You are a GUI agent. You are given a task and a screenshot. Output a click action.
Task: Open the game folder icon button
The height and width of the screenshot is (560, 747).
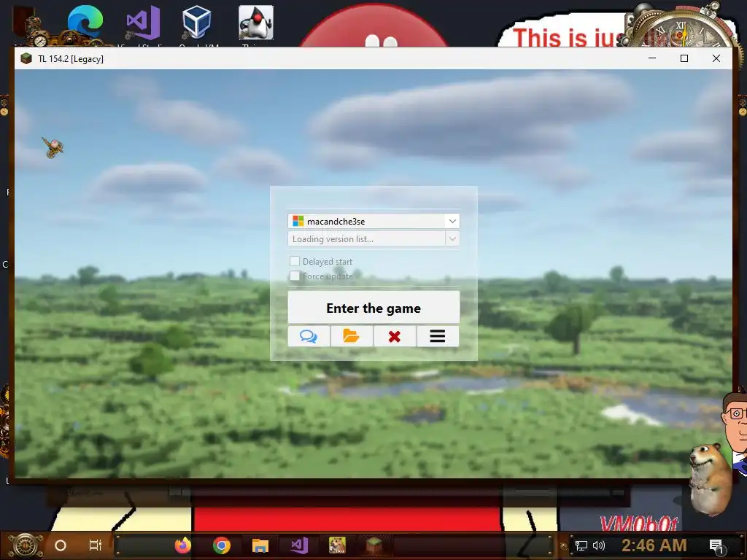352,336
